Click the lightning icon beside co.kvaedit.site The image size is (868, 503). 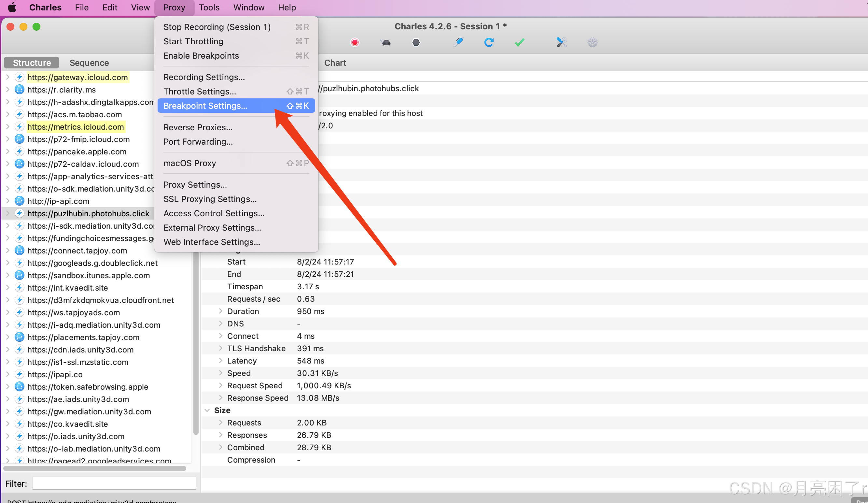(x=20, y=424)
